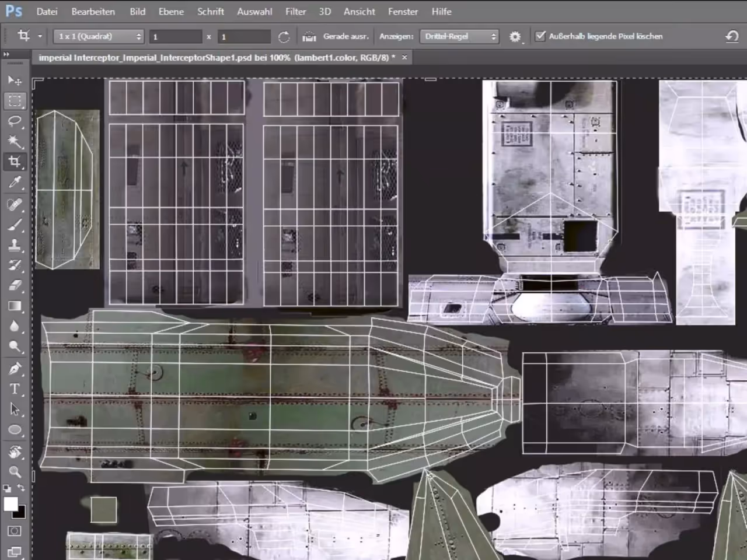747x560 pixels.
Task: Select the Magic Wand tool
Action: tap(15, 141)
